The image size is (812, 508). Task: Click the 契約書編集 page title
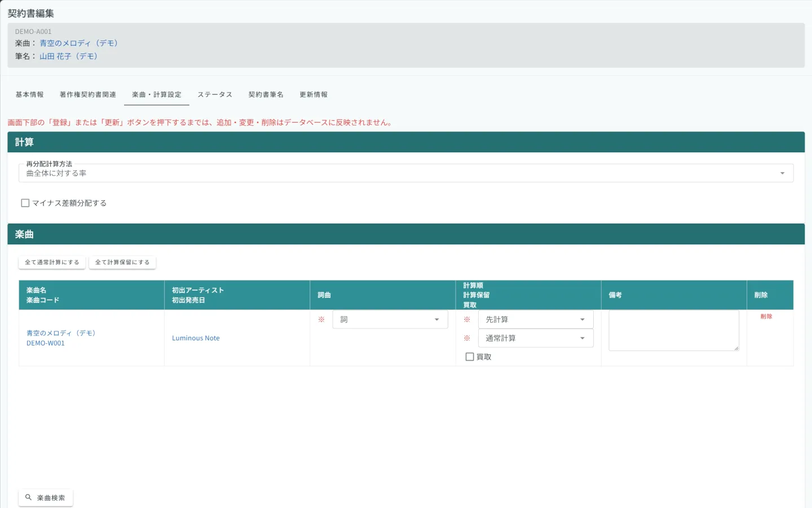30,13
